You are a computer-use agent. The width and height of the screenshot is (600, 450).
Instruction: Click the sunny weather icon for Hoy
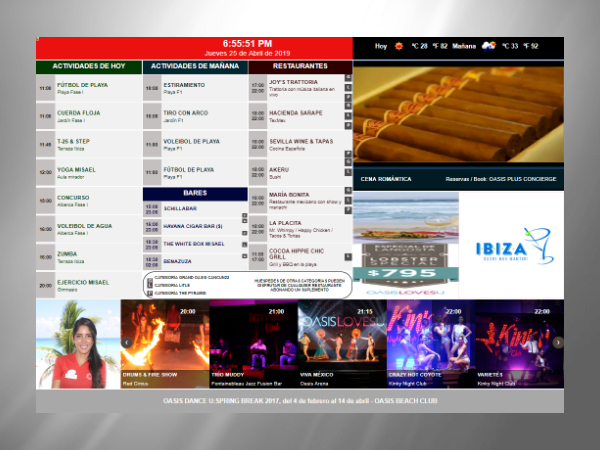(x=399, y=46)
